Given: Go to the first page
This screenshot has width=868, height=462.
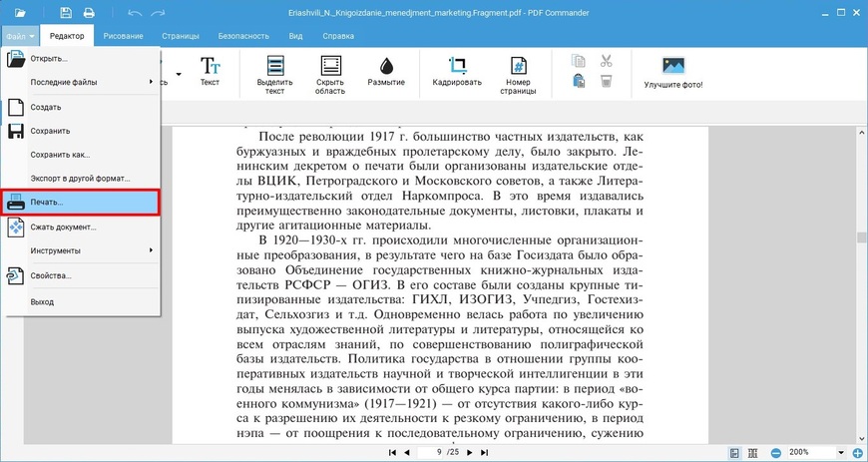Looking at the screenshot, I should tap(392, 453).
